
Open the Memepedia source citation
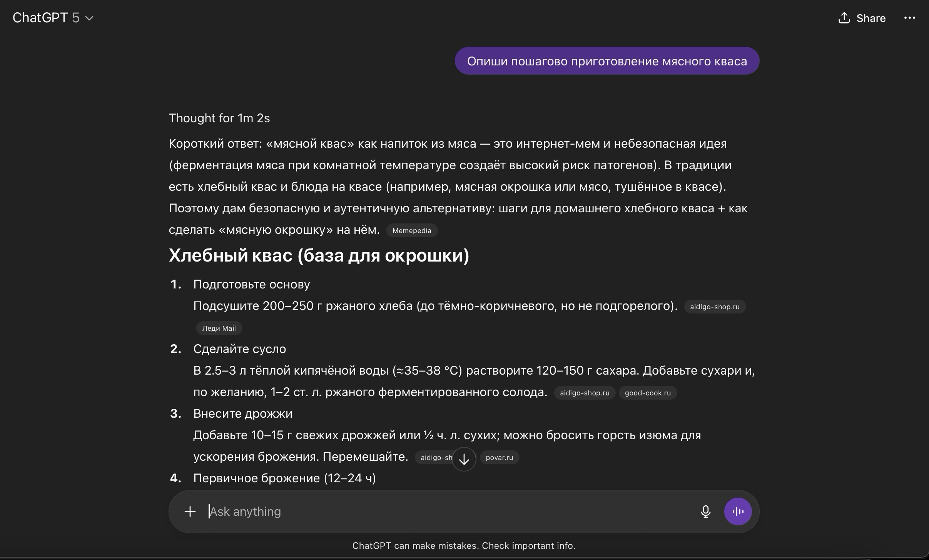tap(411, 230)
